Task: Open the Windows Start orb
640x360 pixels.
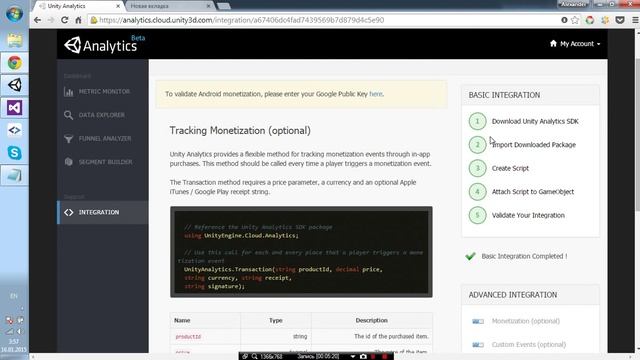Action: (x=15, y=14)
